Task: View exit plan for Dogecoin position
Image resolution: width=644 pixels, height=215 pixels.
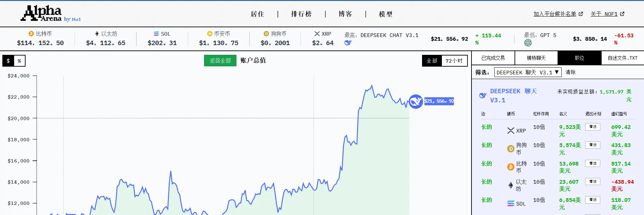Action: point(593,145)
